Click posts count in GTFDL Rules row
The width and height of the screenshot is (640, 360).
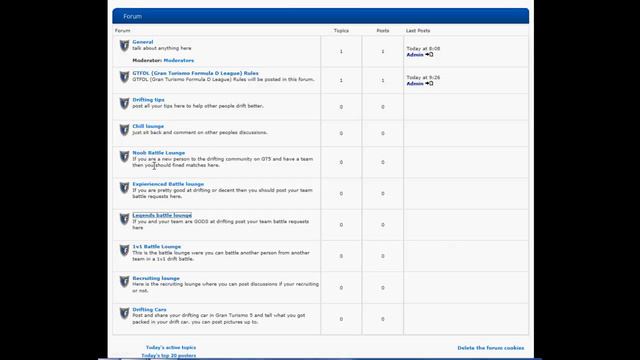coord(383,81)
